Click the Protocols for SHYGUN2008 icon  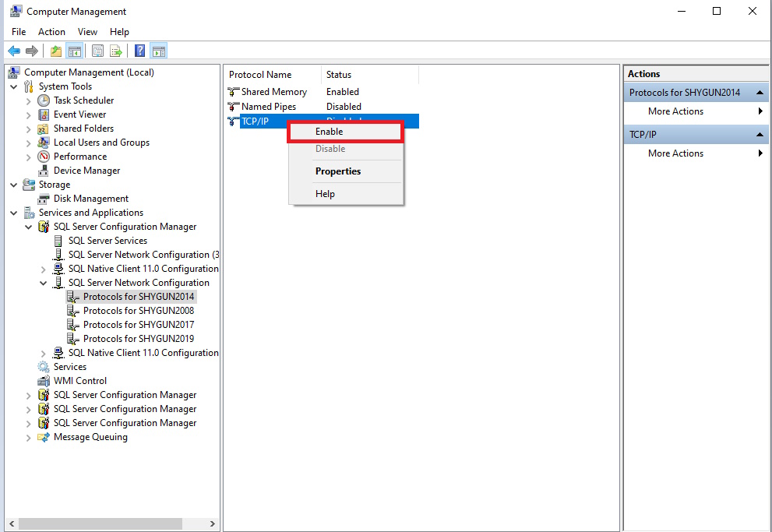[x=73, y=311]
